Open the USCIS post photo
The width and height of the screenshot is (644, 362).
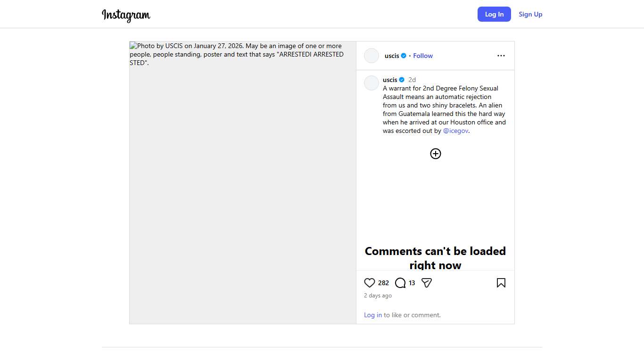click(243, 182)
